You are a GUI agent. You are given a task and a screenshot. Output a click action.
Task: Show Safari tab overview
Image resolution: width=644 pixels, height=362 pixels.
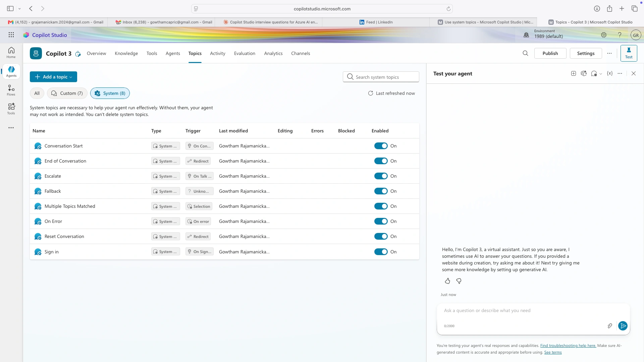(x=634, y=9)
